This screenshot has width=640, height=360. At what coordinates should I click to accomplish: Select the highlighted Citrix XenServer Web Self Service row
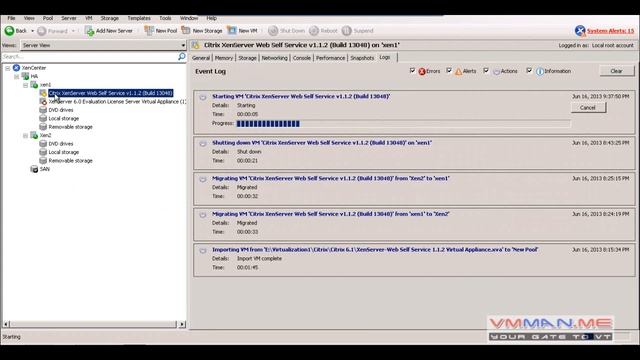(111, 93)
